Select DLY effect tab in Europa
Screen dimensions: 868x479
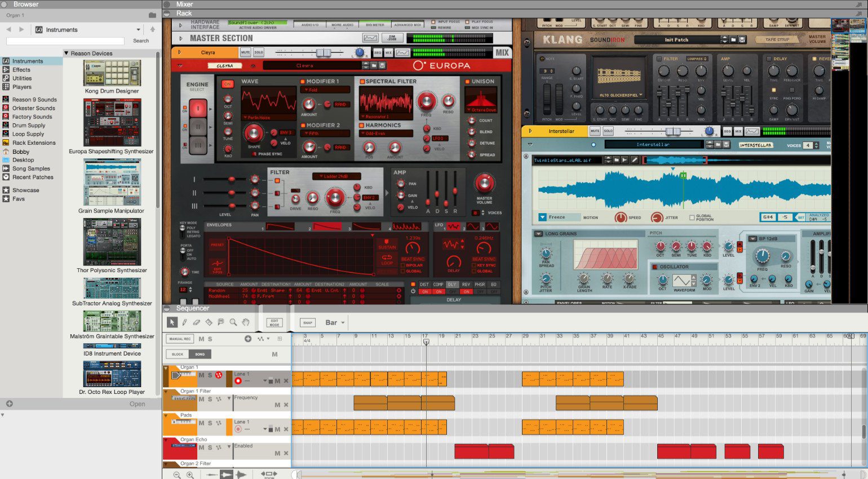pyautogui.click(x=452, y=285)
